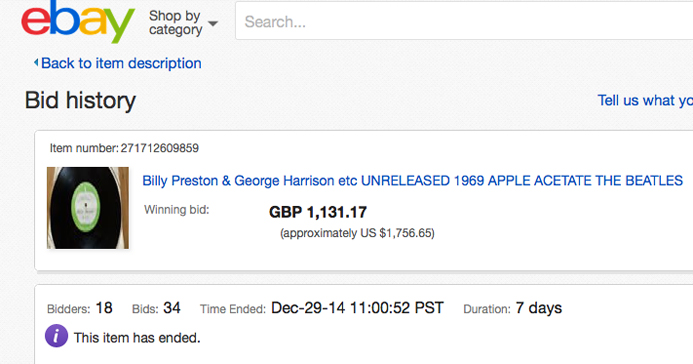The height and width of the screenshot is (364, 693).
Task: Go back to item description
Action: (x=121, y=63)
